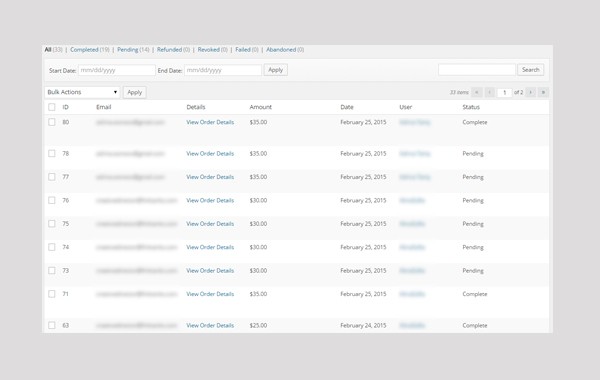Apply the date range filter
The height and width of the screenshot is (380, 600).
click(276, 70)
